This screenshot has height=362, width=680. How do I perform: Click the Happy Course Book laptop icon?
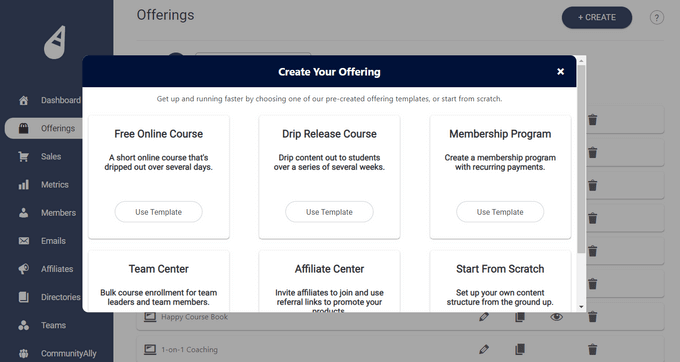pos(150,317)
